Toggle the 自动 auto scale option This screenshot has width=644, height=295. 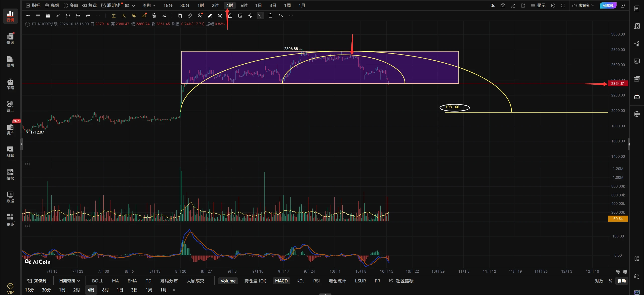coord(622,281)
